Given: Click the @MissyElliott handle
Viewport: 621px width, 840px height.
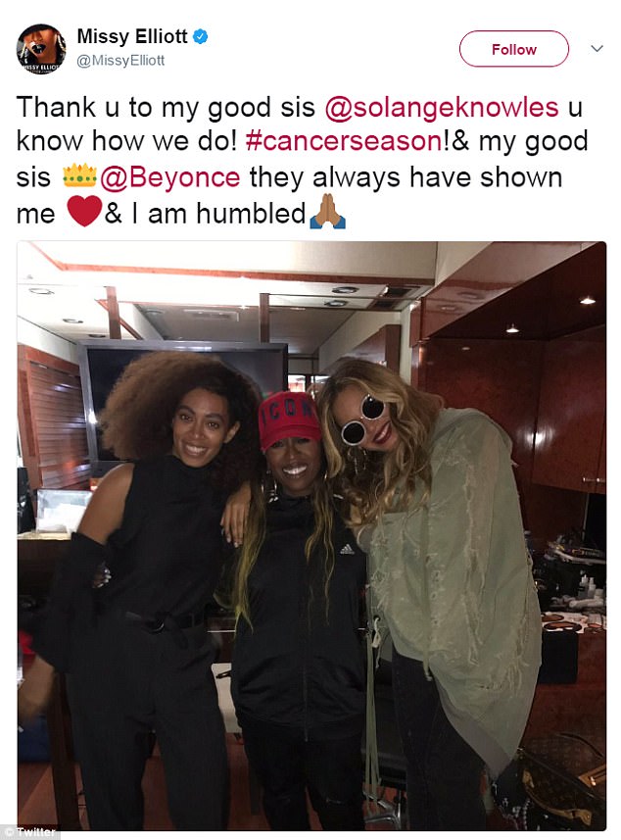Looking at the screenshot, I should 120,61.
